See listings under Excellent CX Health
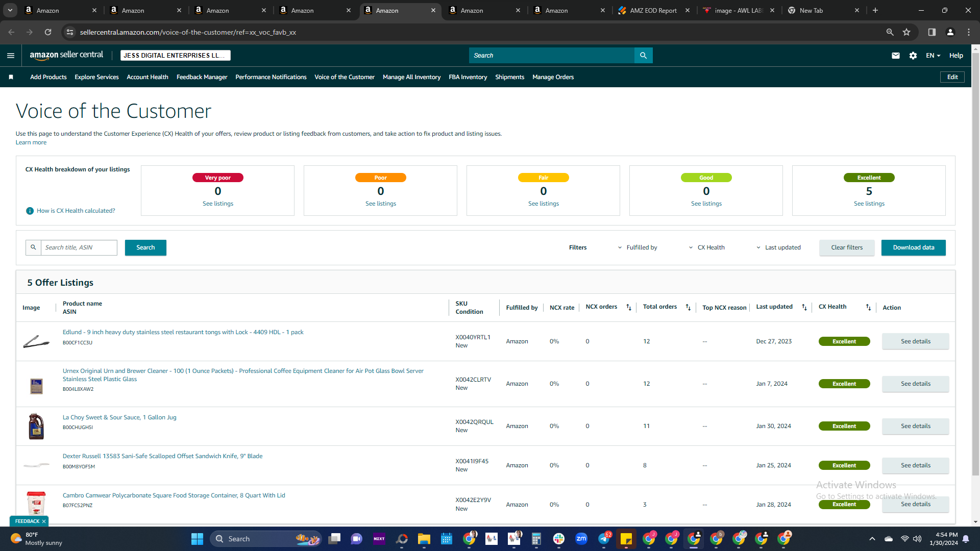The height and width of the screenshot is (551, 980). tap(869, 204)
